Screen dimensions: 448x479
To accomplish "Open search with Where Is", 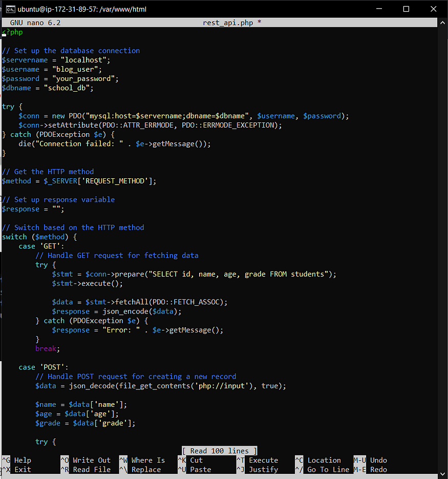I will [x=148, y=460].
